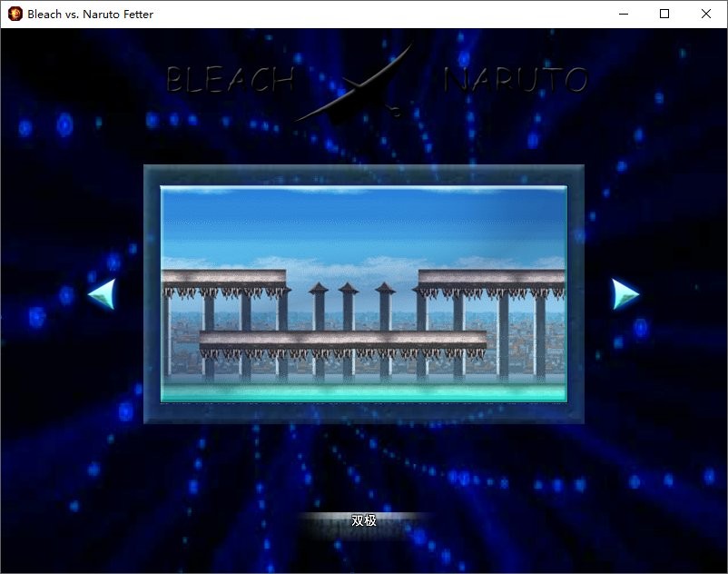Maximize the game window
Image resolution: width=728 pixels, height=574 pixels.
[664, 14]
